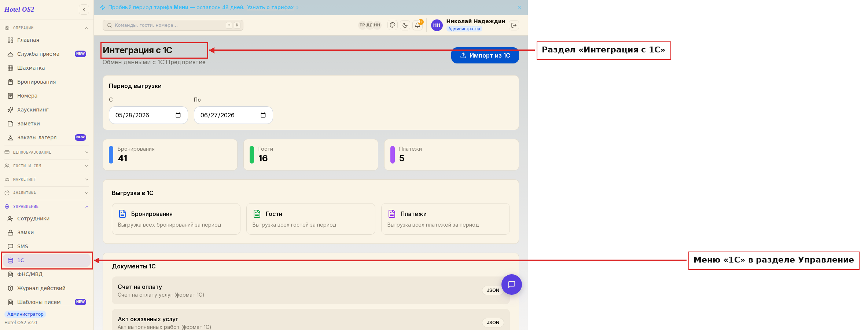868x330 pixels.
Task: Expand the Аналитика sidebar section
Action: click(47, 193)
